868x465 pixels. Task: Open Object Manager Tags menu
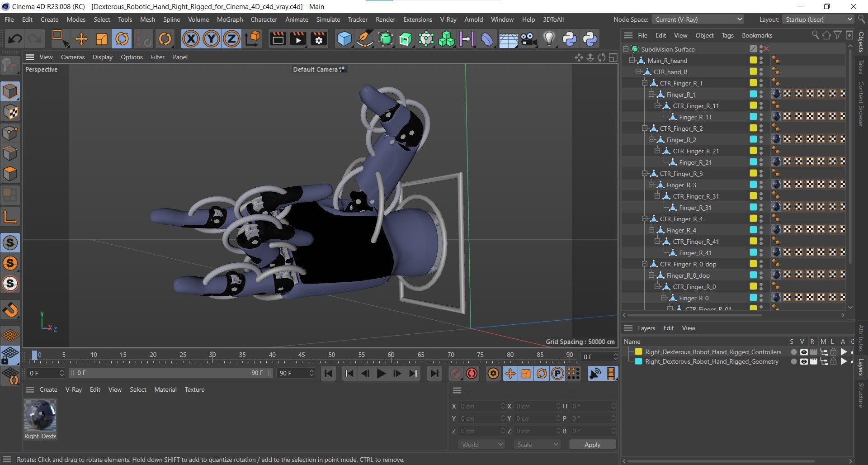tap(727, 35)
